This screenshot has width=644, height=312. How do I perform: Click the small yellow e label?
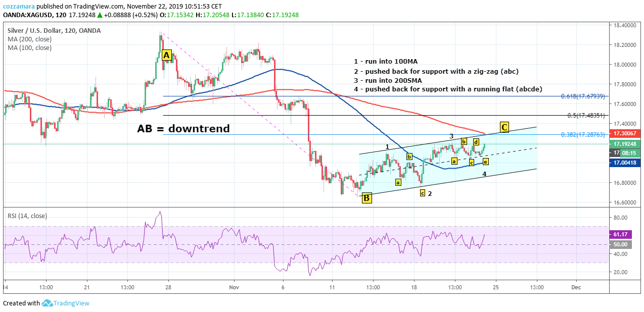pyautogui.click(x=485, y=162)
